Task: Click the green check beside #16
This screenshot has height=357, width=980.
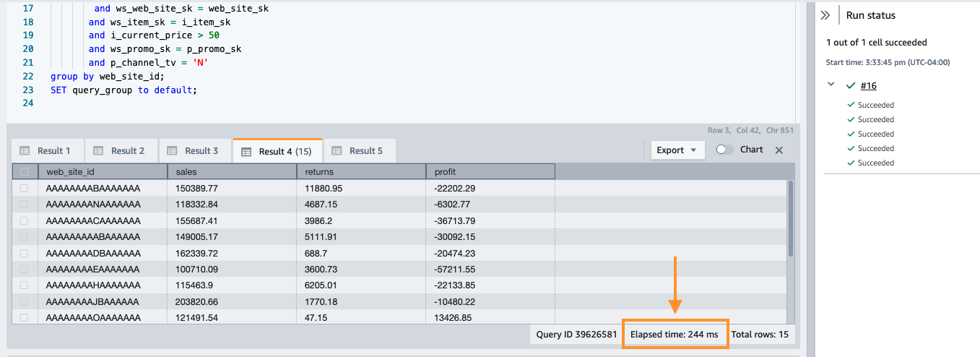Action: point(851,85)
